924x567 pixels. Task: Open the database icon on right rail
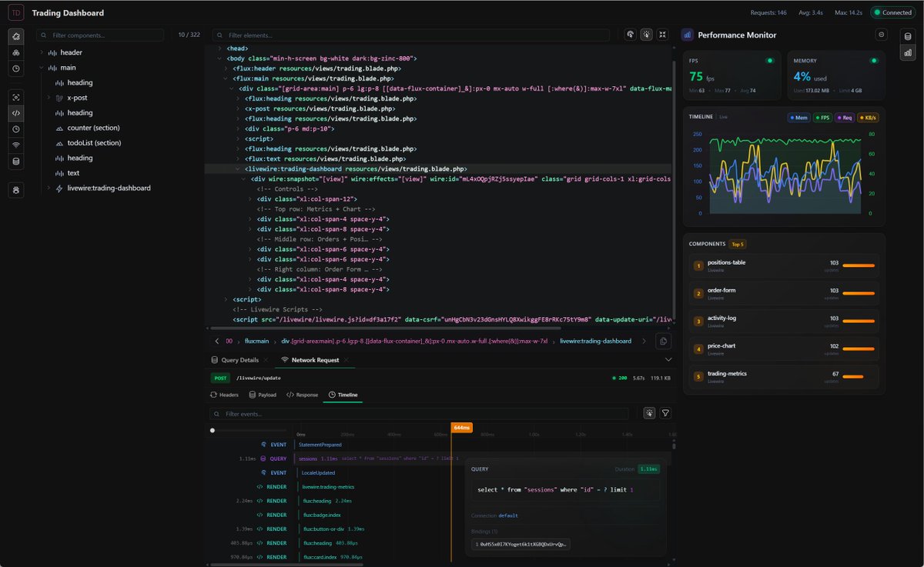(x=907, y=35)
